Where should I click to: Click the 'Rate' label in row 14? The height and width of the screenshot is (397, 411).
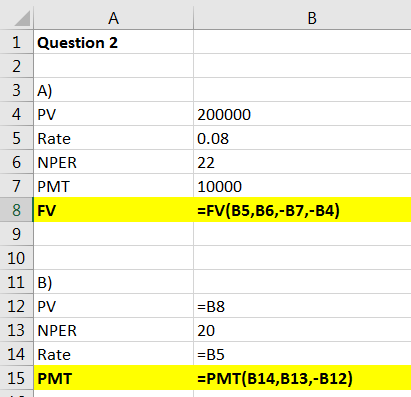pos(113,354)
